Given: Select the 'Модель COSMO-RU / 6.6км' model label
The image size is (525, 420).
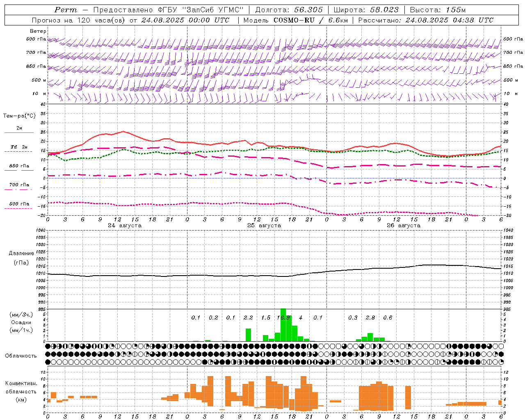Looking at the screenshot, I should click(295, 20).
